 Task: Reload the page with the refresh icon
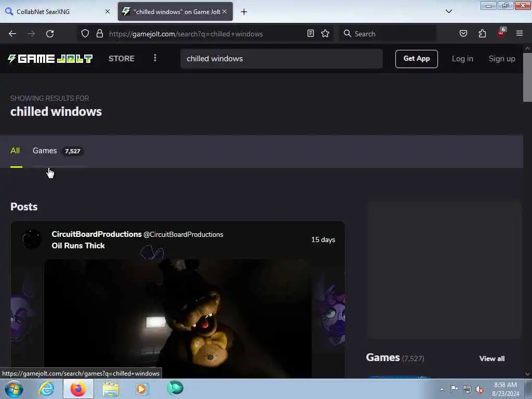click(x=50, y=34)
